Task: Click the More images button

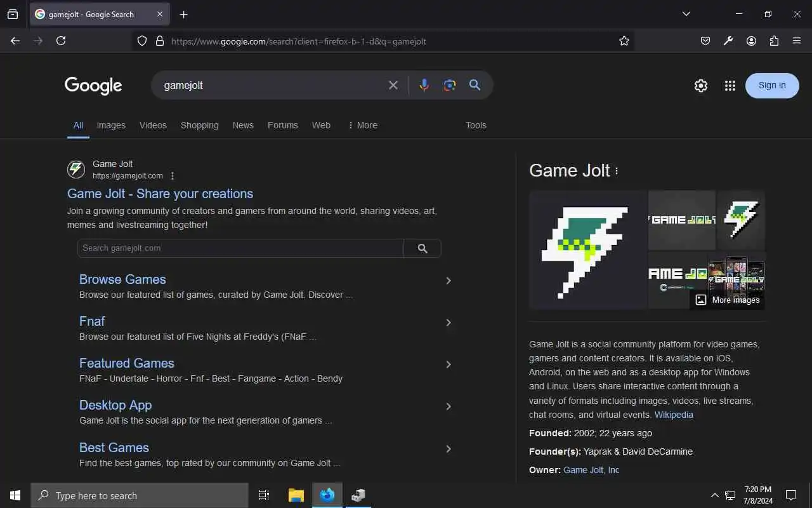Action: pyautogui.click(x=727, y=300)
